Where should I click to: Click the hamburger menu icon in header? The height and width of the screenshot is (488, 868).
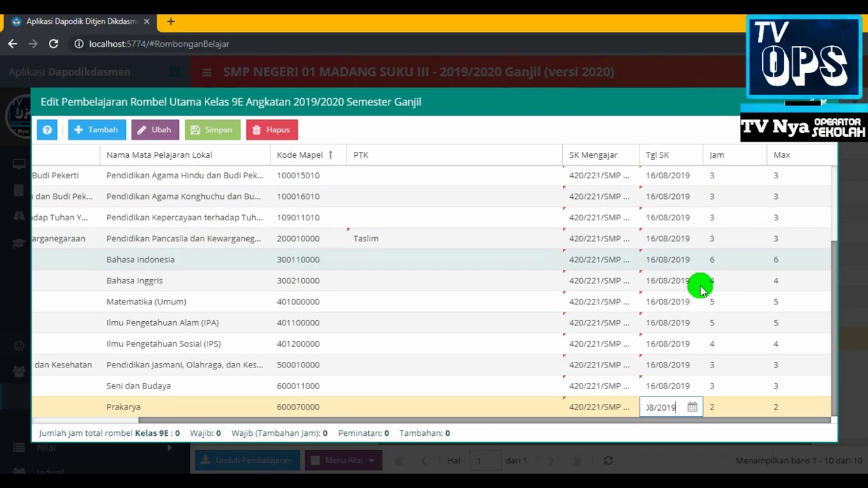[207, 73]
